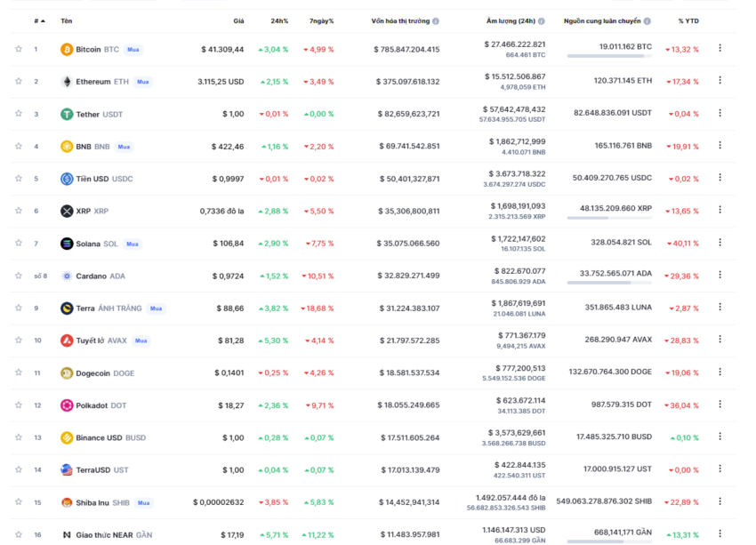
Task: Open the NEAR protocol logo
Action: click(67, 535)
